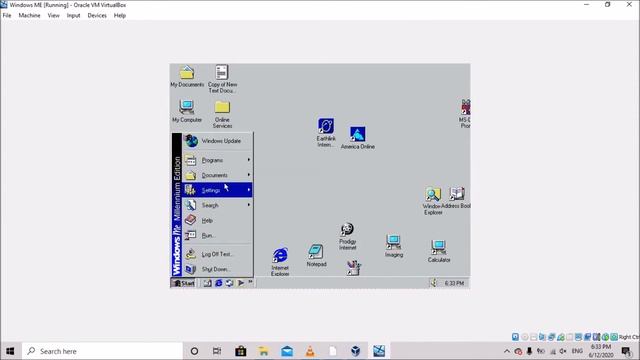
Task: Open Windows Update from Start menu
Action: point(218,141)
